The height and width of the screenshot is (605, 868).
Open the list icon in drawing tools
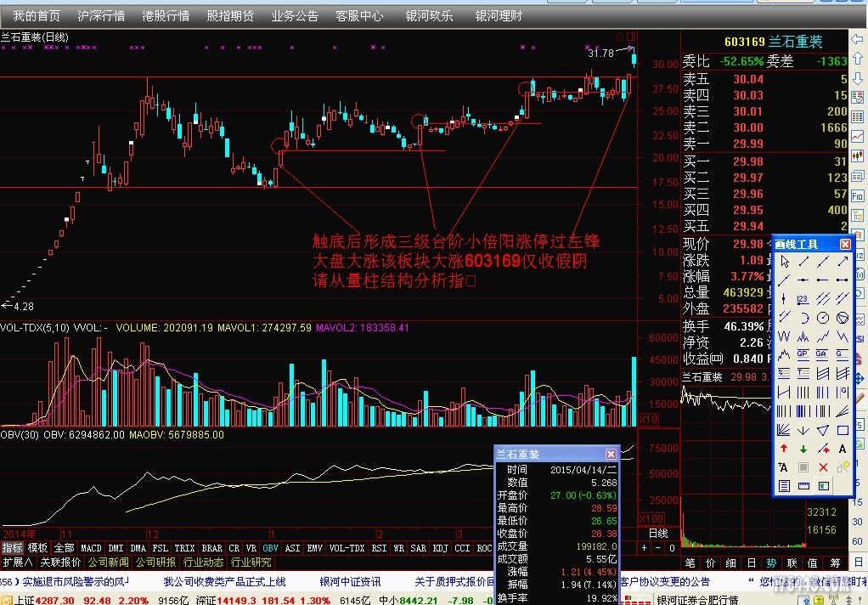tap(784, 486)
